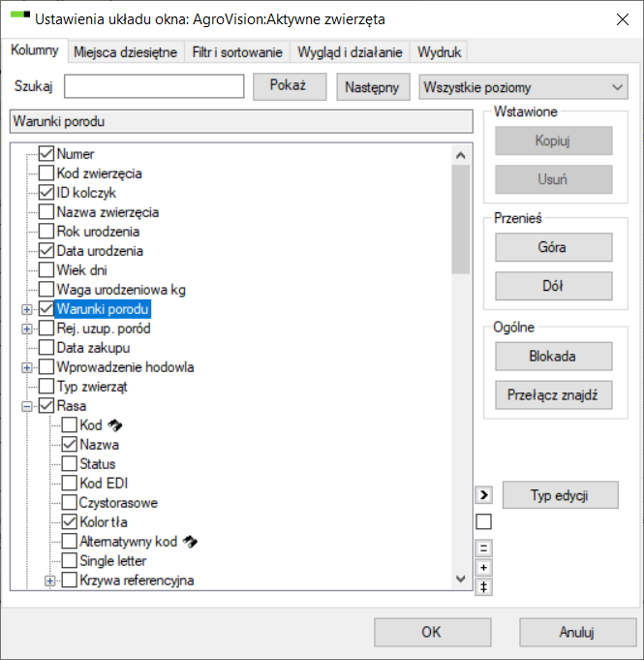Switch to the Kolumny tab
Viewport: 644px width, 660px height.
click(x=35, y=50)
